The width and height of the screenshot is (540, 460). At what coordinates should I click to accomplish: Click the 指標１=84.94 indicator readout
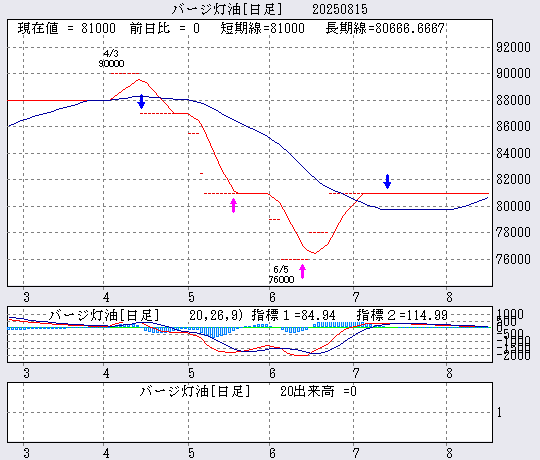293,315
